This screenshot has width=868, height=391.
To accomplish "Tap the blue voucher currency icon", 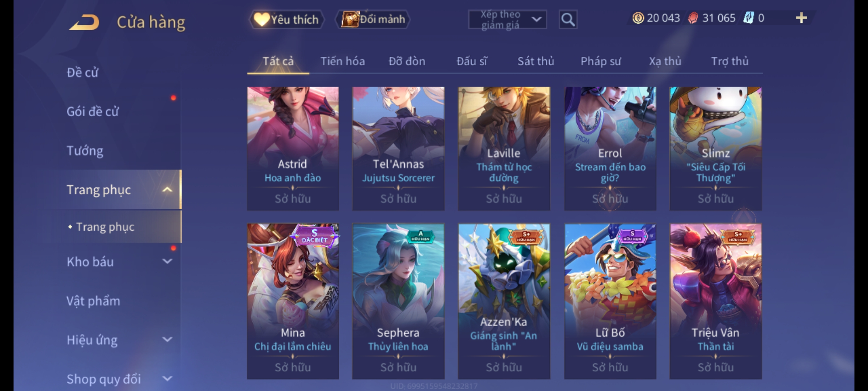I will coord(748,18).
